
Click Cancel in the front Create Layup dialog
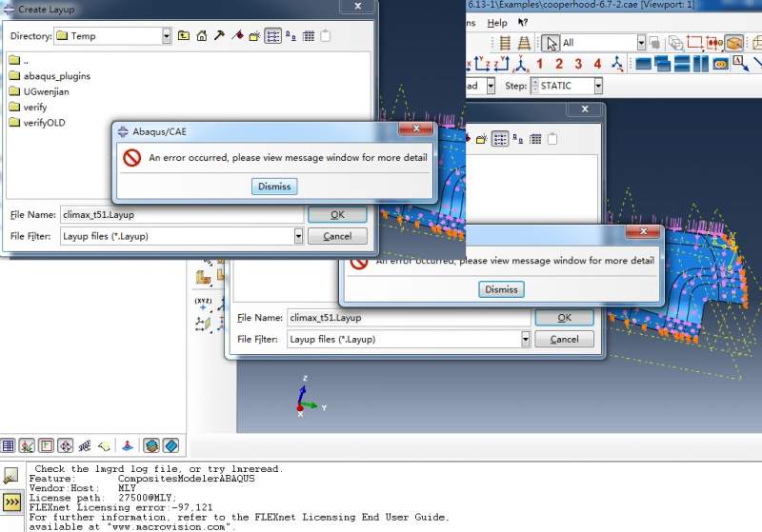pos(337,236)
